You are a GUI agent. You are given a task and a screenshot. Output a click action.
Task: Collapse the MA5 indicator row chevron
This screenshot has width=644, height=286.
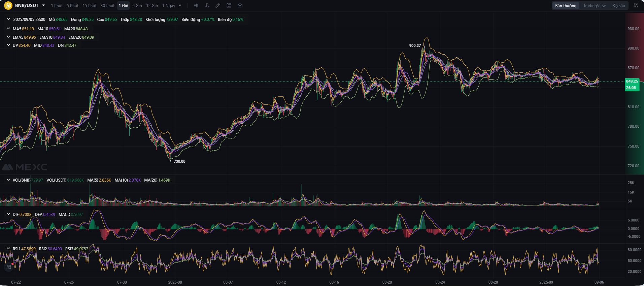[x=8, y=29]
